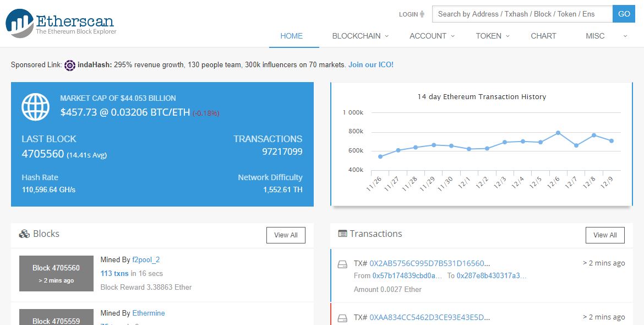Click transactions count 97217099
Viewport: 644px width, 325px height.
coord(282,151)
